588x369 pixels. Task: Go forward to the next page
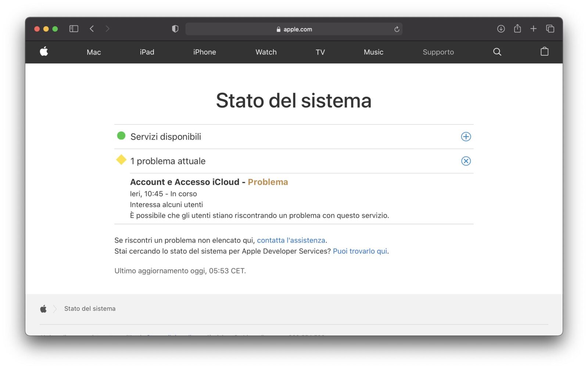107,29
